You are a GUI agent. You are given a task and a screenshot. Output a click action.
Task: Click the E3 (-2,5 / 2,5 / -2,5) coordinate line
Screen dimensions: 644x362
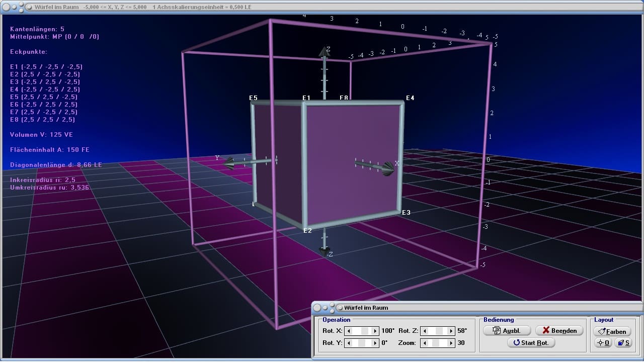(x=45, y=82)
